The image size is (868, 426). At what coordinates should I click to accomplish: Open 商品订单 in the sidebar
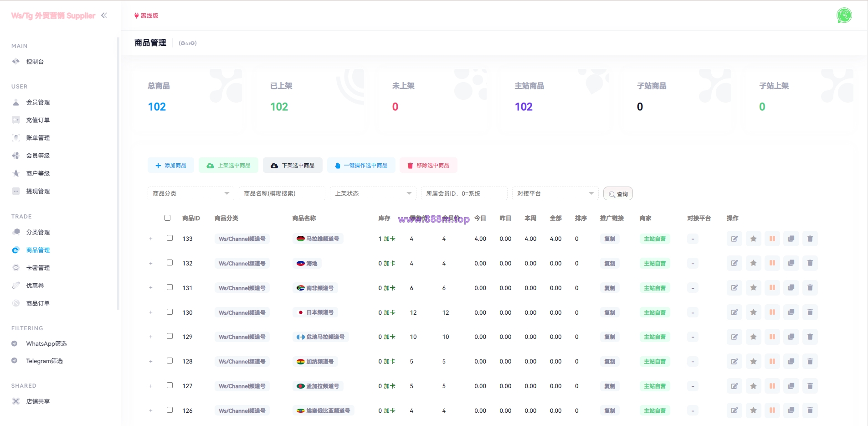38,303
